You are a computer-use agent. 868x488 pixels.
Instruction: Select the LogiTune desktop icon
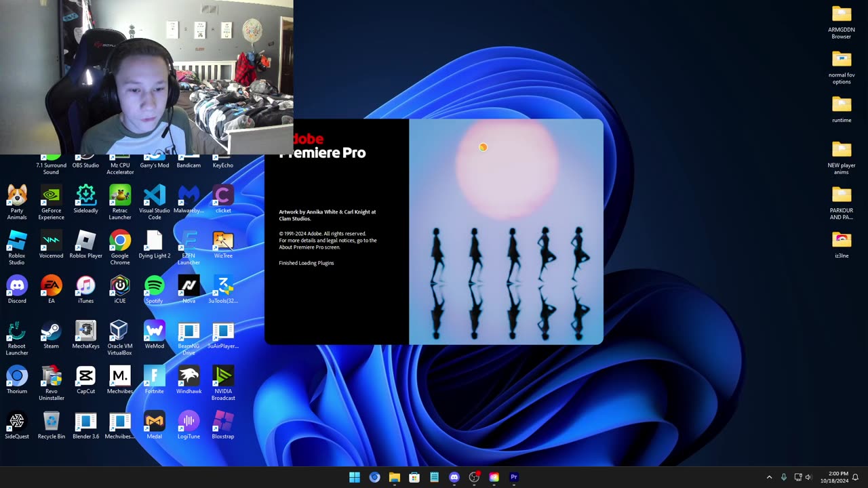(x=189, y=425)
